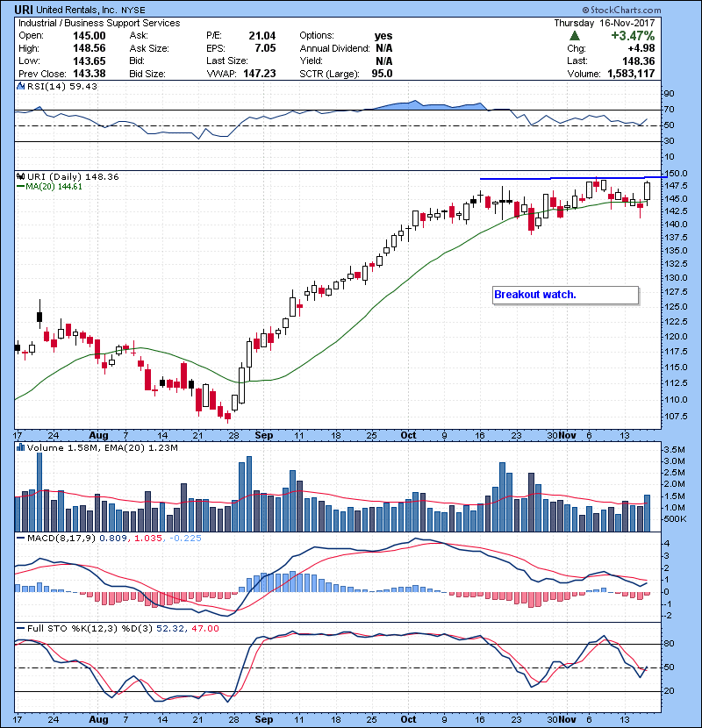The height and width of the screenshot is (728, 702).
Task: Click the URI ticker symbol in the header
Action: (x=23, y=10)
